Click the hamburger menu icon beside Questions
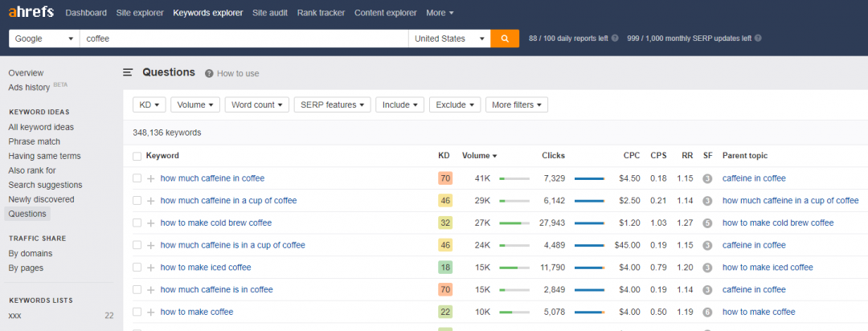Image resolution: width=868 pixels, height=331 pixels. click(x=128, y=73)
